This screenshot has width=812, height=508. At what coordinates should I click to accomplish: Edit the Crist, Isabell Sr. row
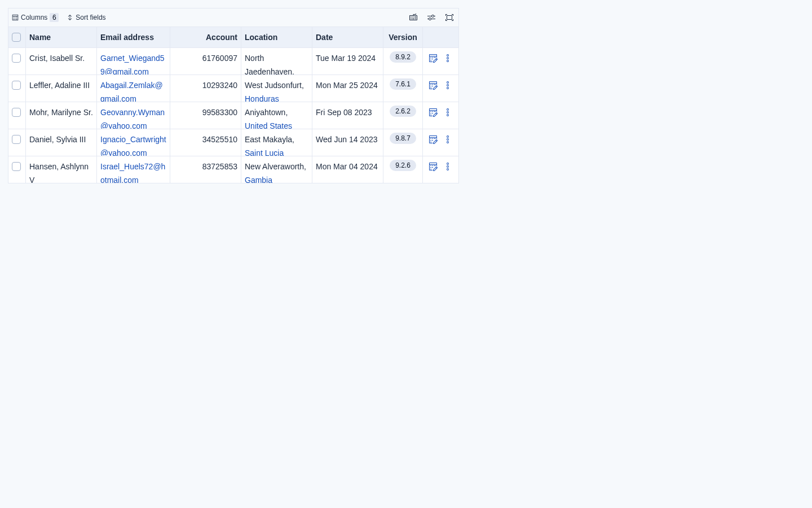point(433,58)
